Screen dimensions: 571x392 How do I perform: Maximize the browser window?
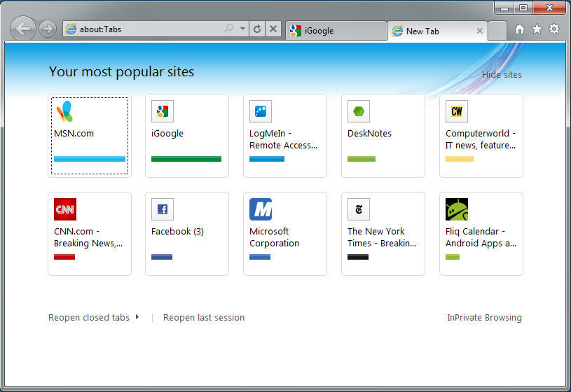(x=523, y=8)
